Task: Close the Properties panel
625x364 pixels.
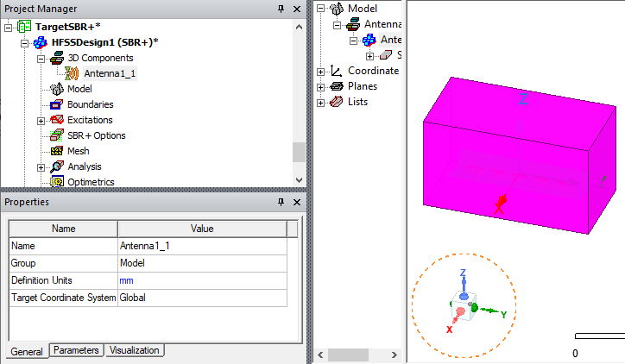Action: (296, 202)
